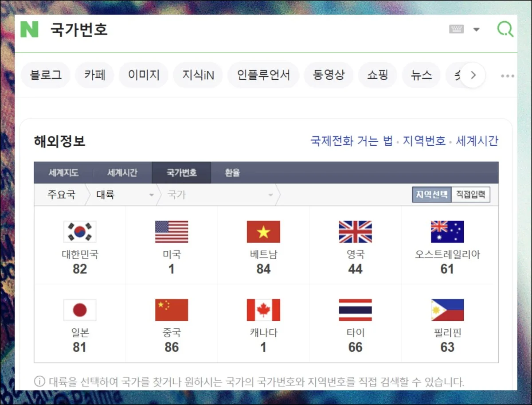
Task: Switch to 직접입력 input mode
Action: click(470, 195)
